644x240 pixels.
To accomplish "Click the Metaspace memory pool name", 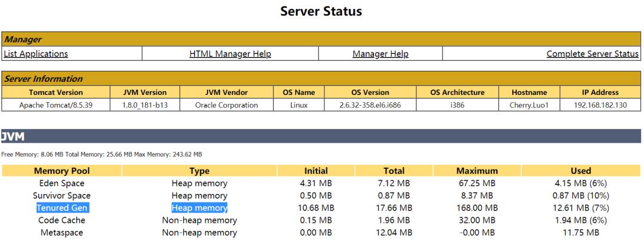I will [x=61, y=232].
